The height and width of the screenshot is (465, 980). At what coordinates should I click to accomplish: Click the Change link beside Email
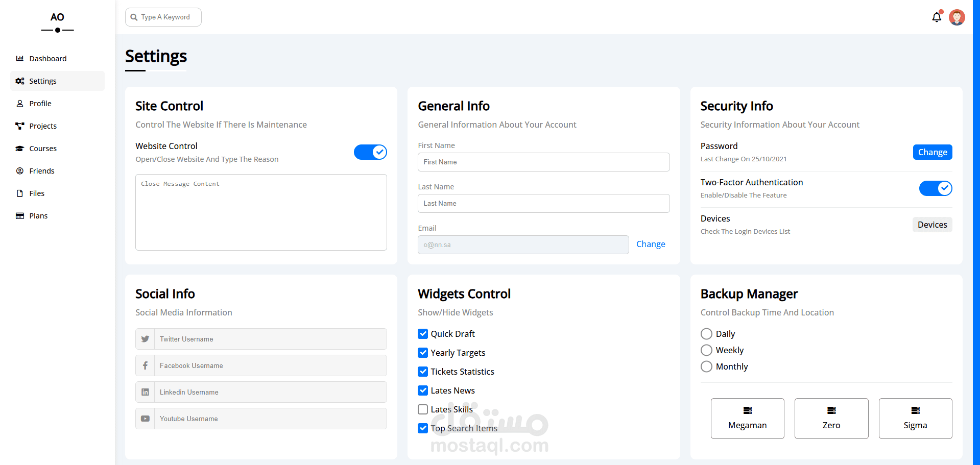(651, 244)
